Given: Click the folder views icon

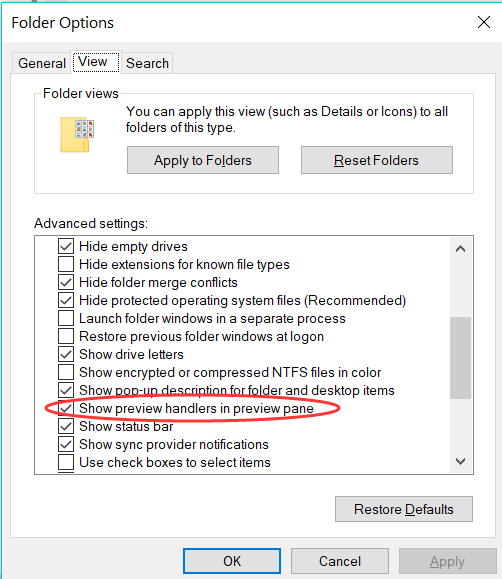Looking at the screenshot, I should (77, 134).
